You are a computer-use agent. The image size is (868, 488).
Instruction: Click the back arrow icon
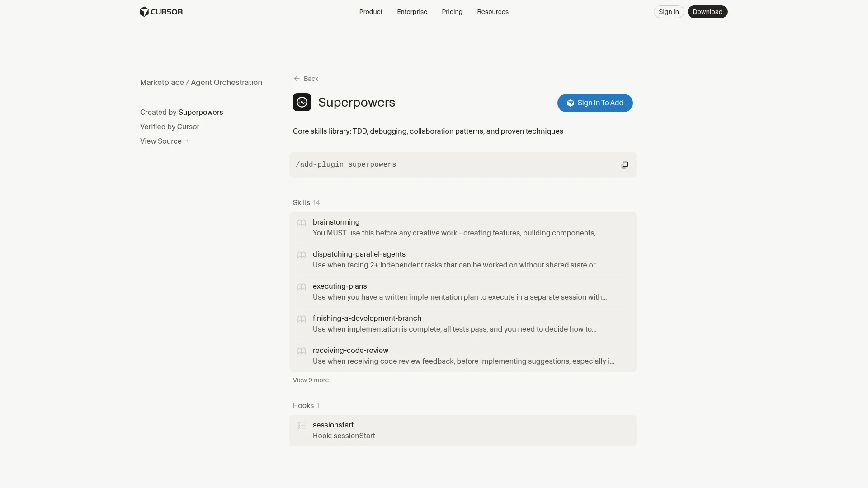tap(297, 79)
